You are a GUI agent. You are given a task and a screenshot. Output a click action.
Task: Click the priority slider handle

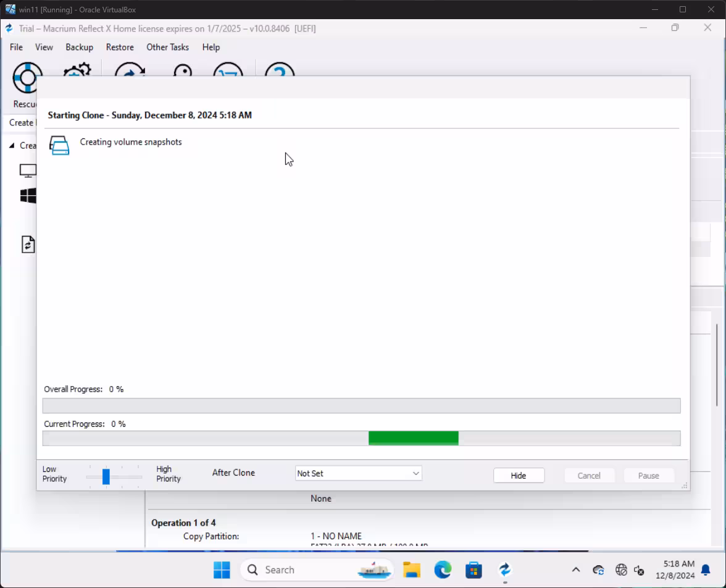click(106, 476)
